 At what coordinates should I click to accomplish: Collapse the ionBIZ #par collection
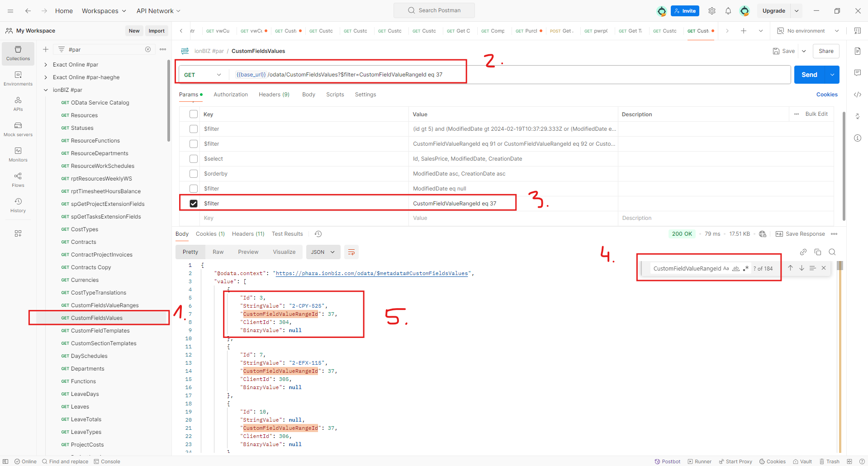46,90
